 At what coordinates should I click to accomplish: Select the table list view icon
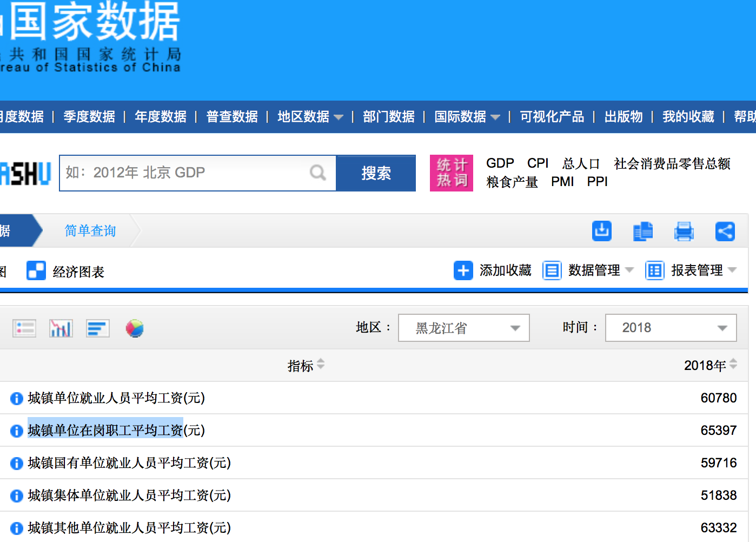click(x=24, y=328)
